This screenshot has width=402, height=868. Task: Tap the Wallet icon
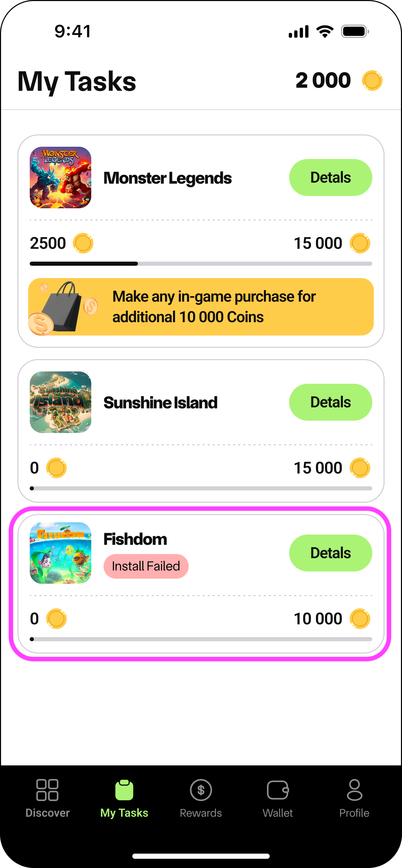click(x=278, y=790)
